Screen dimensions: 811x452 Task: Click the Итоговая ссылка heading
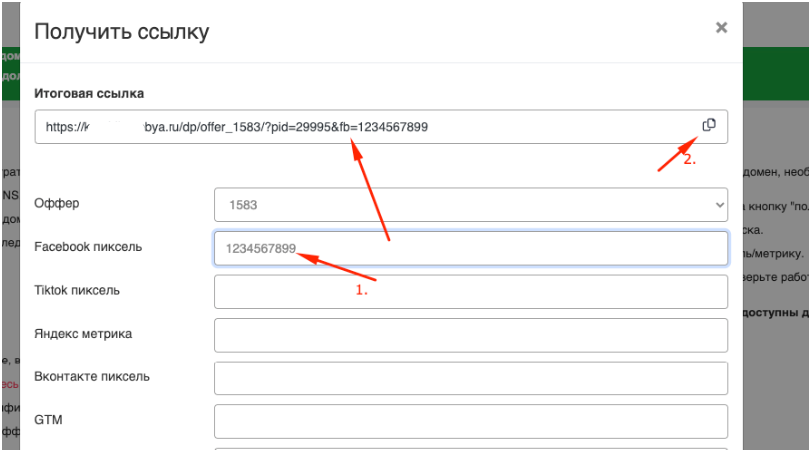pyautogui.click(x=89, y=94)
